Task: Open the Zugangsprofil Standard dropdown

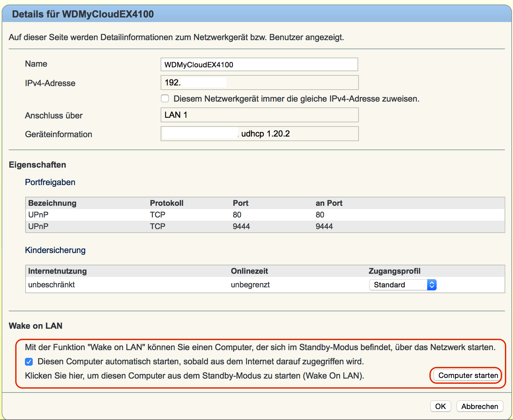Action: click(403, 285)
